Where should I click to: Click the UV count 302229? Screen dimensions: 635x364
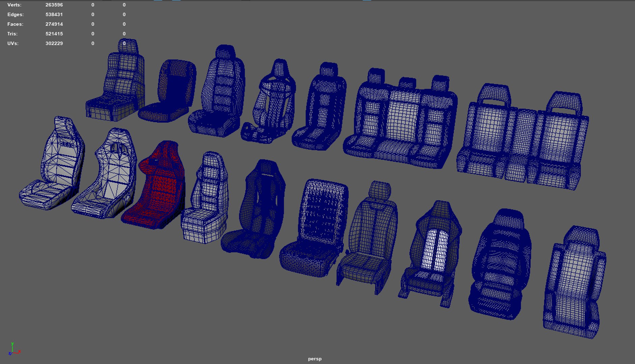(x=54, y=43)
